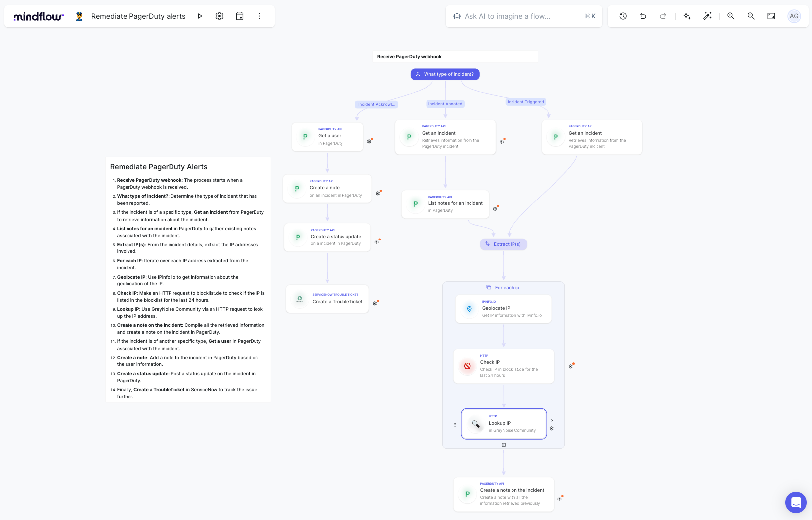Click the For each ip loop header
This screenshot has width=812, height=520.
(503, 288)
